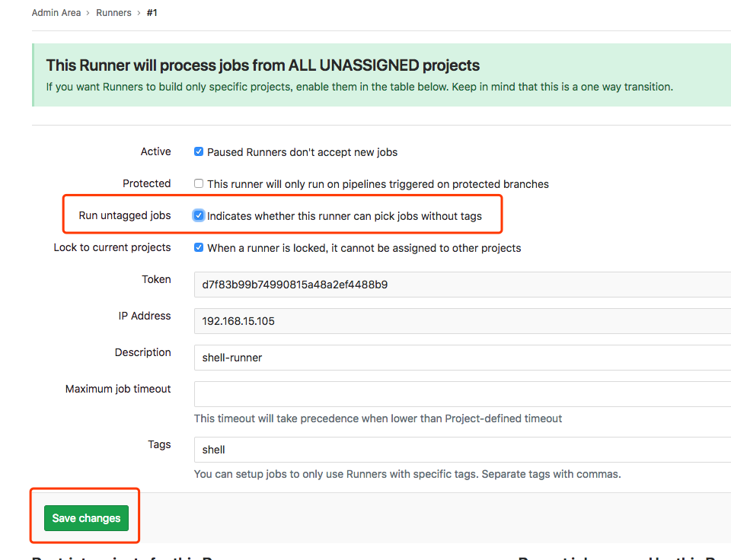Click the protected branches description text
This screenshot has width=731, height=560.
pyautogui.click(x=378, y=184)
